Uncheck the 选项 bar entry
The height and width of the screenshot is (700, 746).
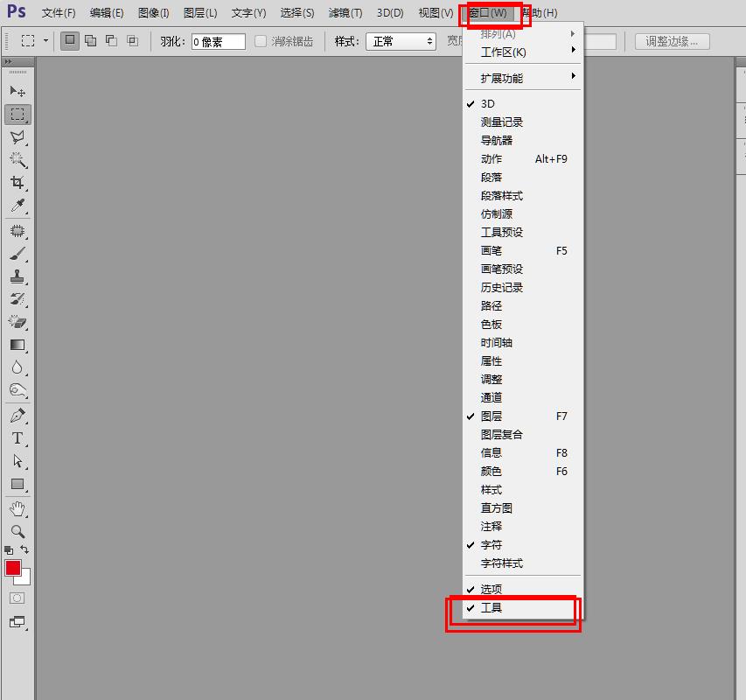coord(523,589)
